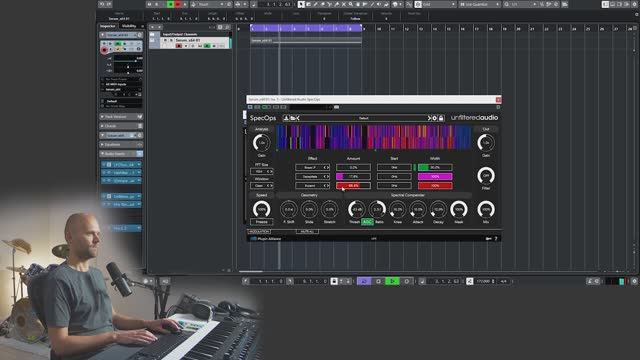Switch to the Inspector tab
Viewport: 640px width, 360px height.
pos(108,26)
